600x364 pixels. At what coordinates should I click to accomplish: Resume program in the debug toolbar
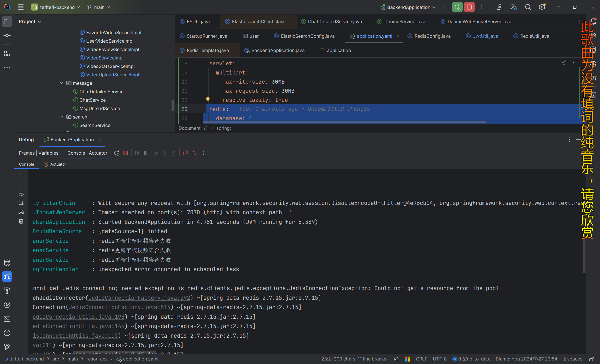click(x=137, y=153)
